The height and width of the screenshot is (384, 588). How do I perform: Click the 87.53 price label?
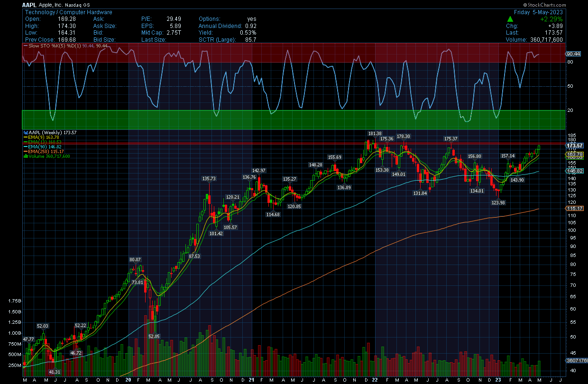(x=194, y=256)
